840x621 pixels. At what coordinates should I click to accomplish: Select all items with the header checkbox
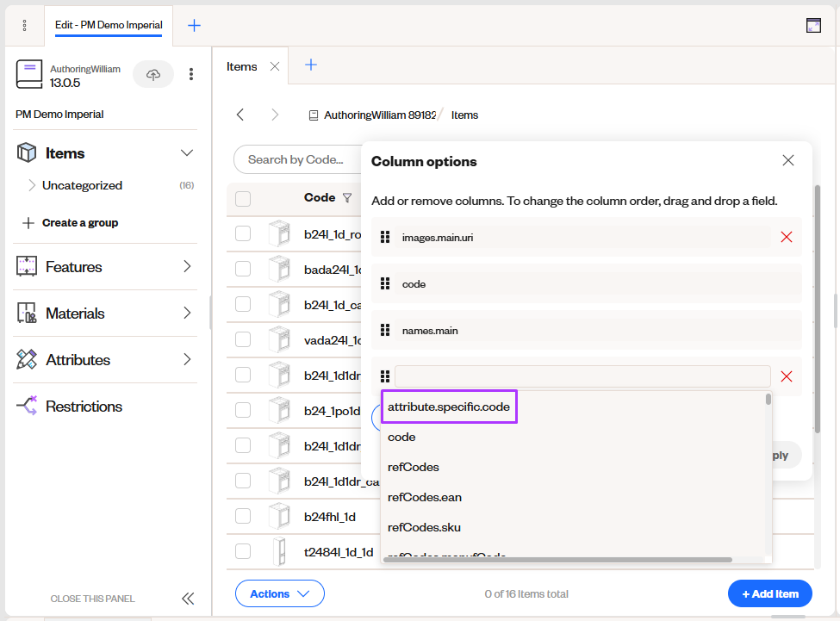click(242, 198)
